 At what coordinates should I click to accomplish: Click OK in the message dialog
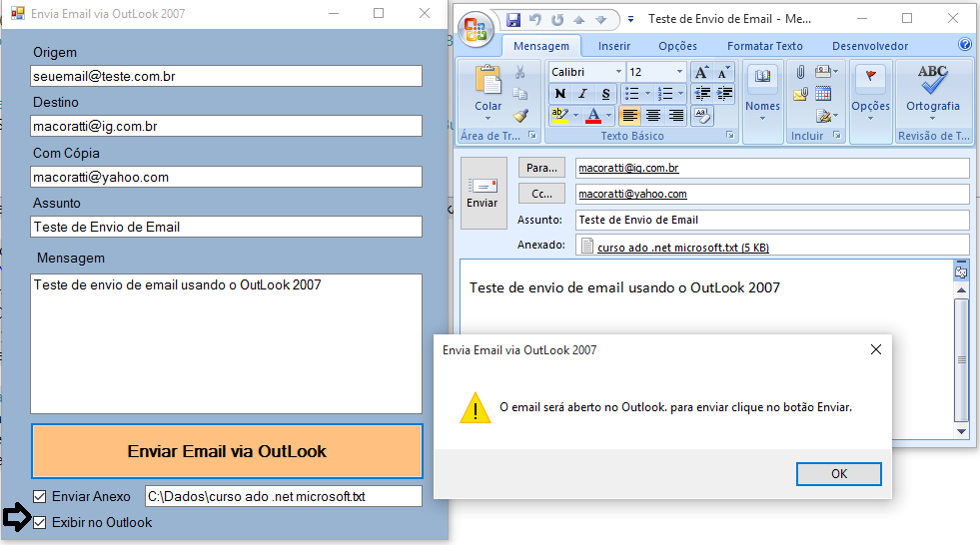click(x=839, y=474)
